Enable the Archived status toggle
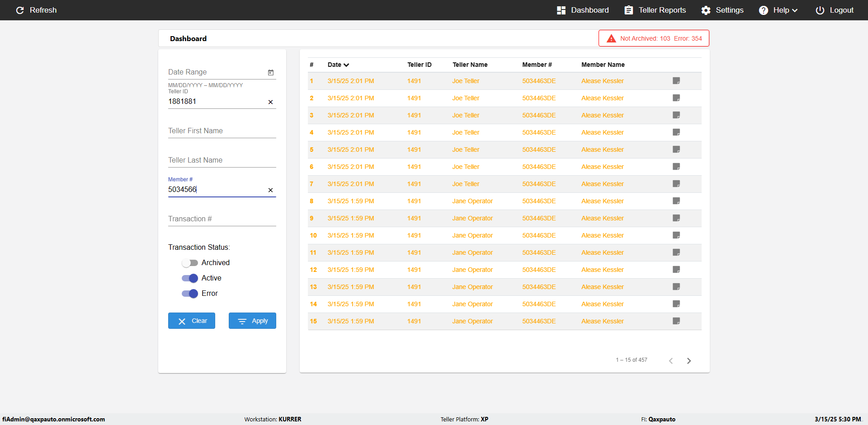The image size is (868, 425). coord(190,263)
